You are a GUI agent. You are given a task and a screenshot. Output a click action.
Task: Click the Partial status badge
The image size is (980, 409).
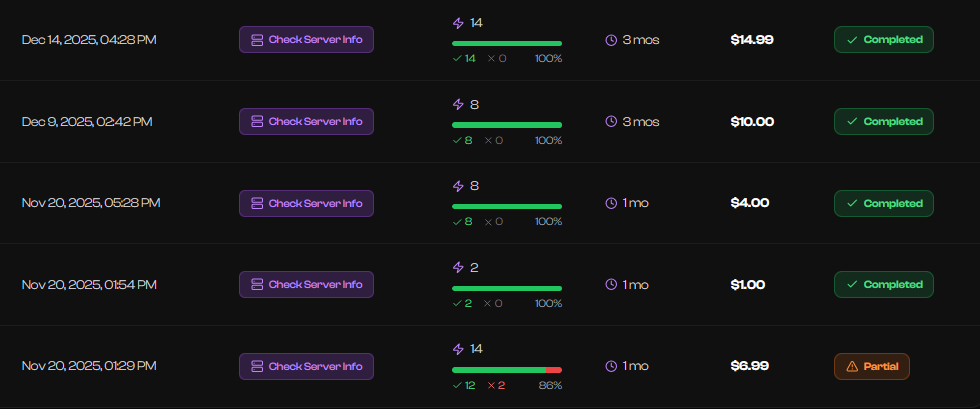871,367
